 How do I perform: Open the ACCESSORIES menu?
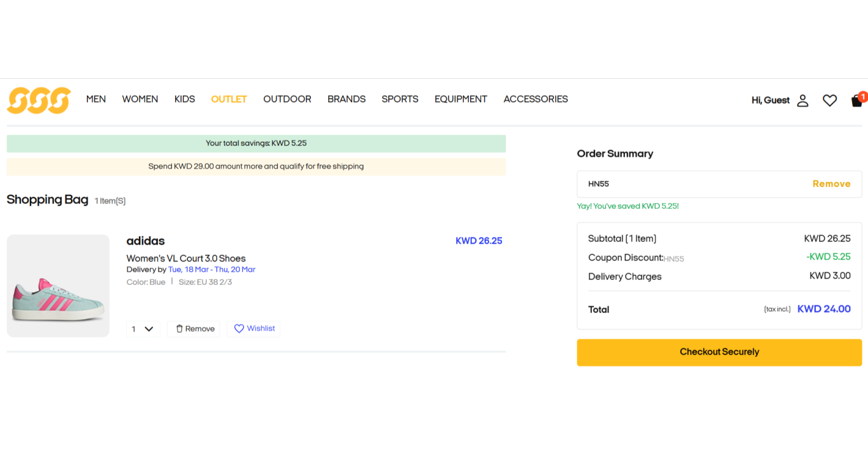coord(536,99)
